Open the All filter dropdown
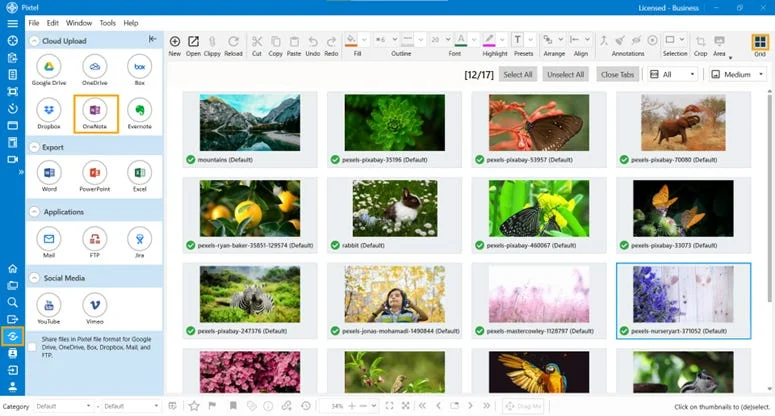Image resolution: width=775 pixels, height=416 pixels. [x=672, y=75]
